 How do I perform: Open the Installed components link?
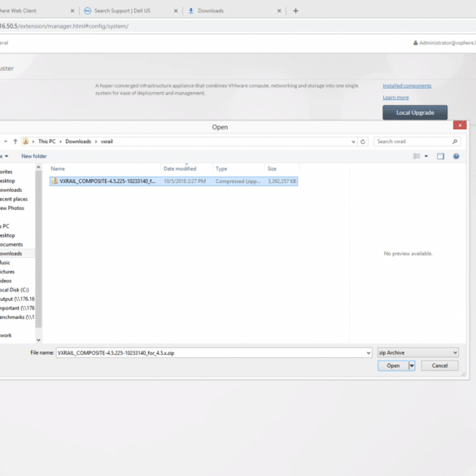407,86
